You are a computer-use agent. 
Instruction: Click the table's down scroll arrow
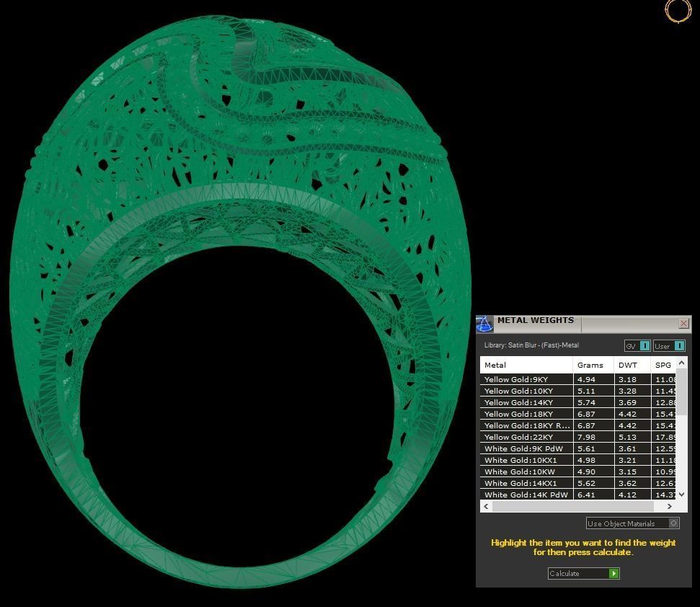click(x=682, y=494)
